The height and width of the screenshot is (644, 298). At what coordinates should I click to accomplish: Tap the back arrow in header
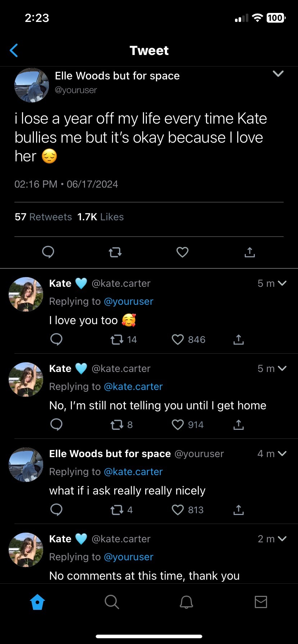point(14,51)
